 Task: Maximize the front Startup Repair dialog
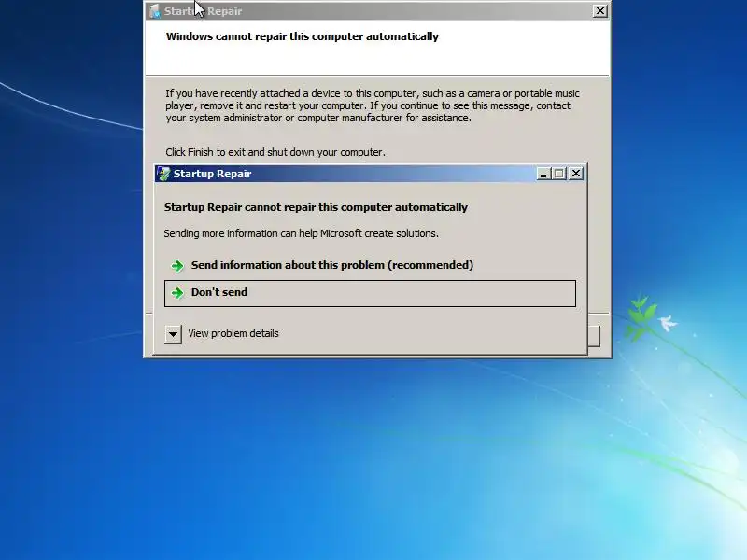[559, 174]
